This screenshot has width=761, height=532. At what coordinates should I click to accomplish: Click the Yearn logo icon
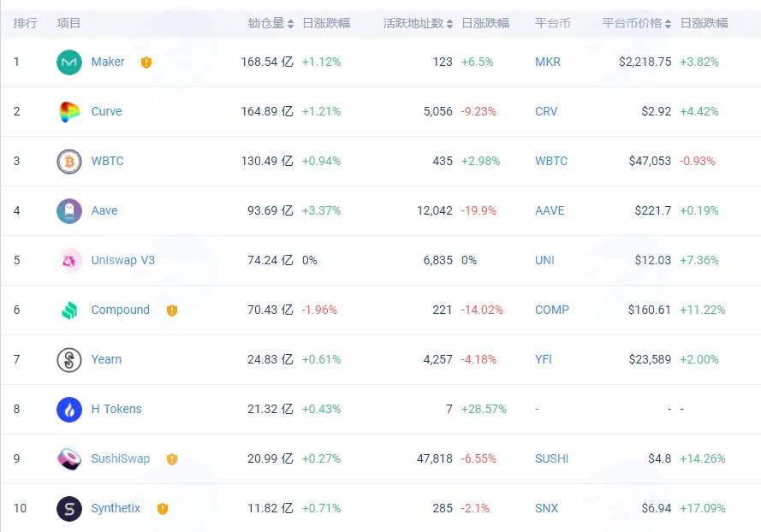coord(69,360)
